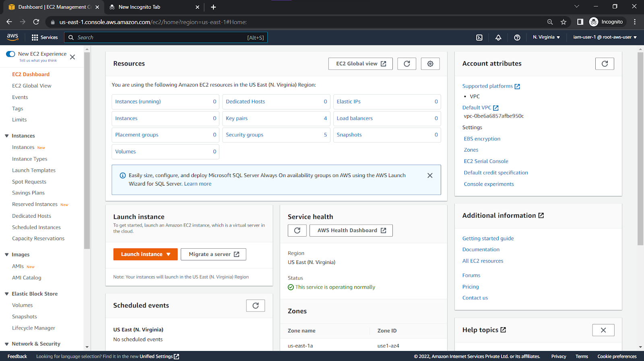Open the notifications bell
The width and height of the screenshot is (644, 361).
coord(498,37)
